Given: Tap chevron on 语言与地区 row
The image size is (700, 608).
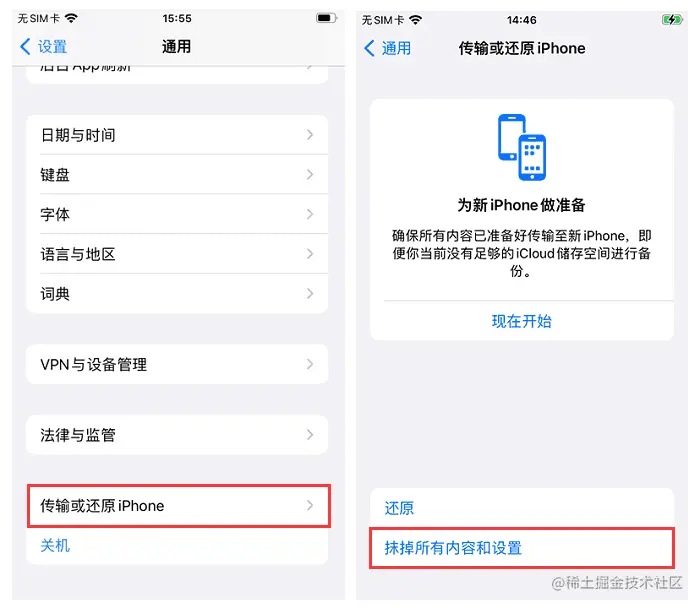Looking at the screenshot, I should pyautogui.click(x=310, y=254).
